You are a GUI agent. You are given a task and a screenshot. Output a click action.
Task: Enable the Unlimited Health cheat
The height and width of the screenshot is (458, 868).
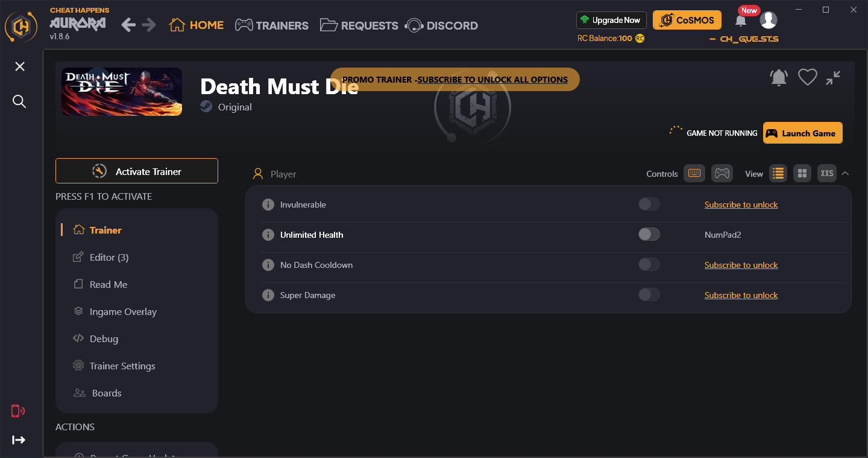(649, 234)
